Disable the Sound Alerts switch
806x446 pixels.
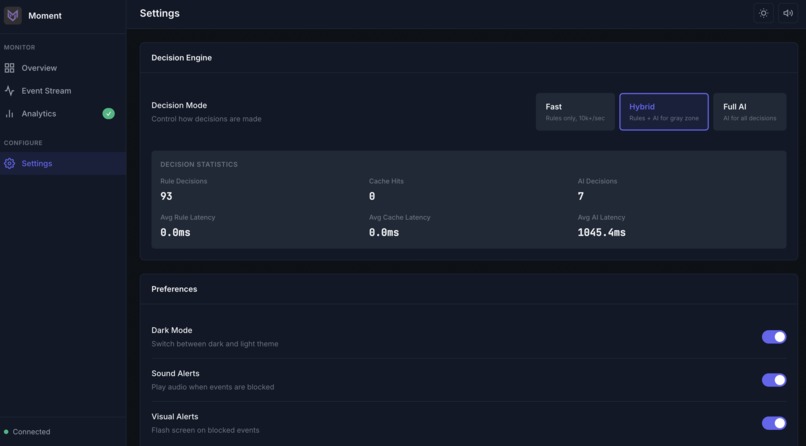point(774,380)
